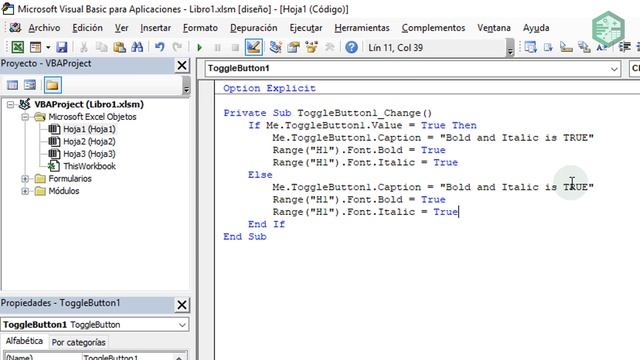Open standard toolbar overflow options

(510, 48)
